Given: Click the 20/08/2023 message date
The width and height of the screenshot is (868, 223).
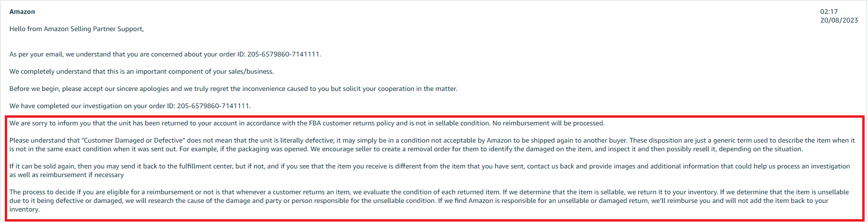Looking at the screenshot, I should coord(839,20).
